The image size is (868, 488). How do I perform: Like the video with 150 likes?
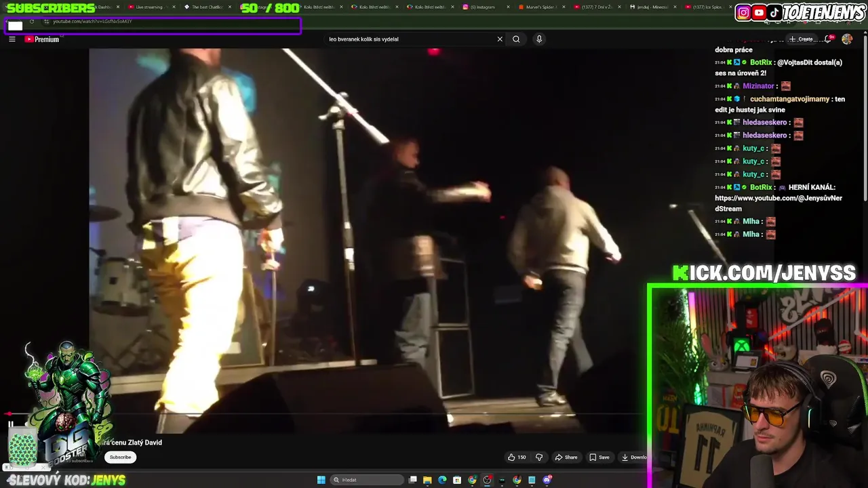(517, 457)
